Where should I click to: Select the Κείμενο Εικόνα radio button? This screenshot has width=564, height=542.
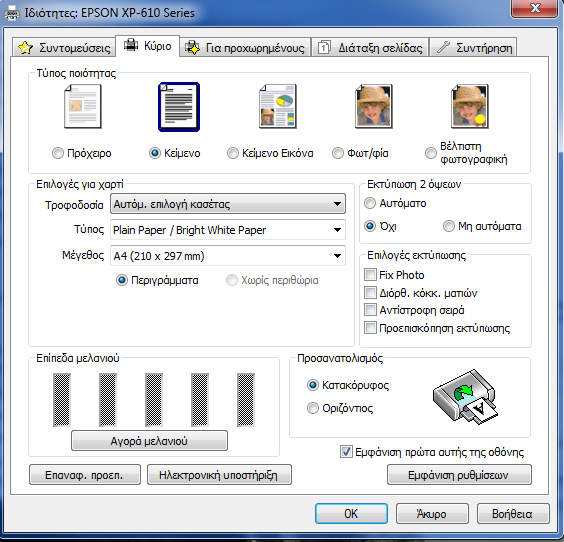233,153
